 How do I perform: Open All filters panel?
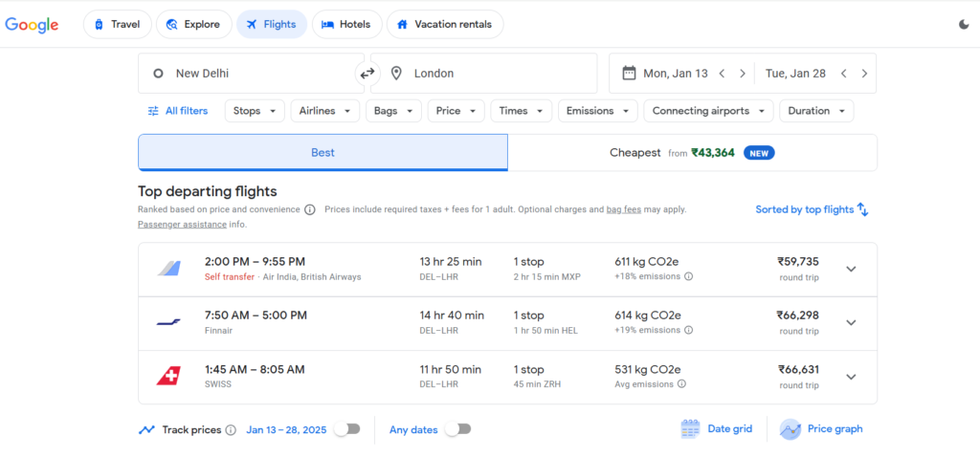177,111
